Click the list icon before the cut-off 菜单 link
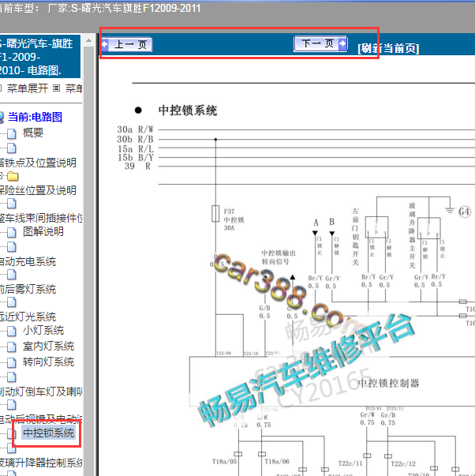Image resolution: width=475 pixels, height=476 pixels. click(56, 88)
